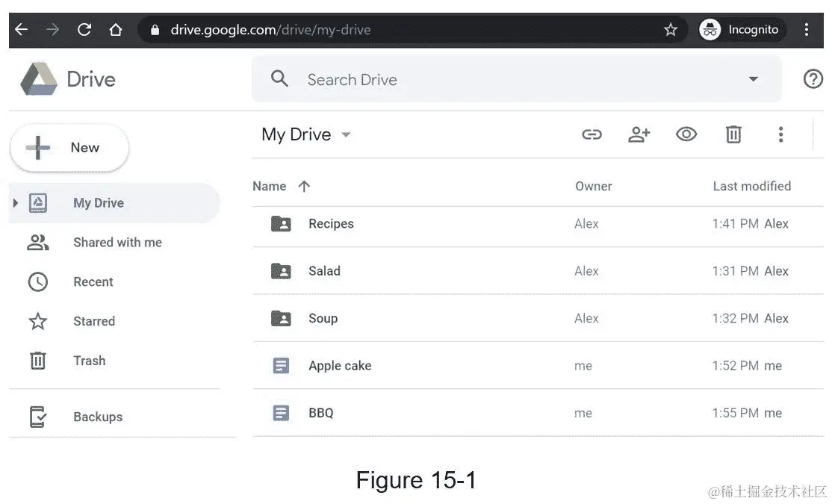The height and width of the screenshot is (504, 832).
Task: Click the Preview eye icon
Action: pos(686,134)
